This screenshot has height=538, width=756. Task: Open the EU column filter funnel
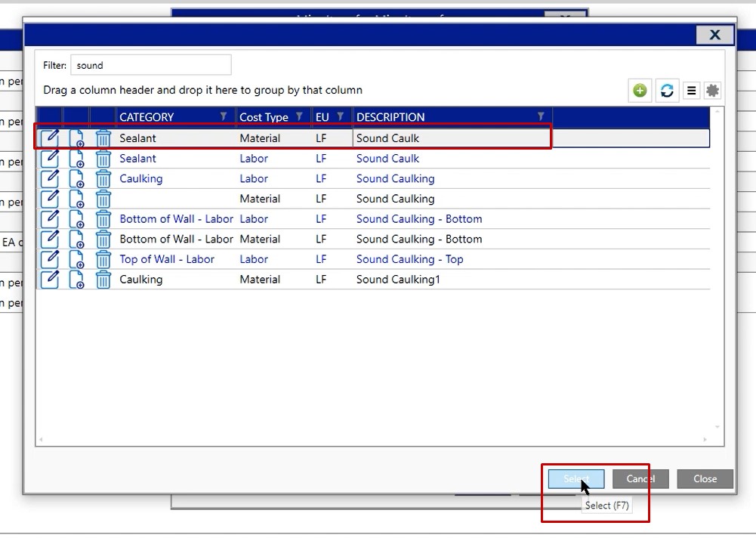[x=341, y=116]
